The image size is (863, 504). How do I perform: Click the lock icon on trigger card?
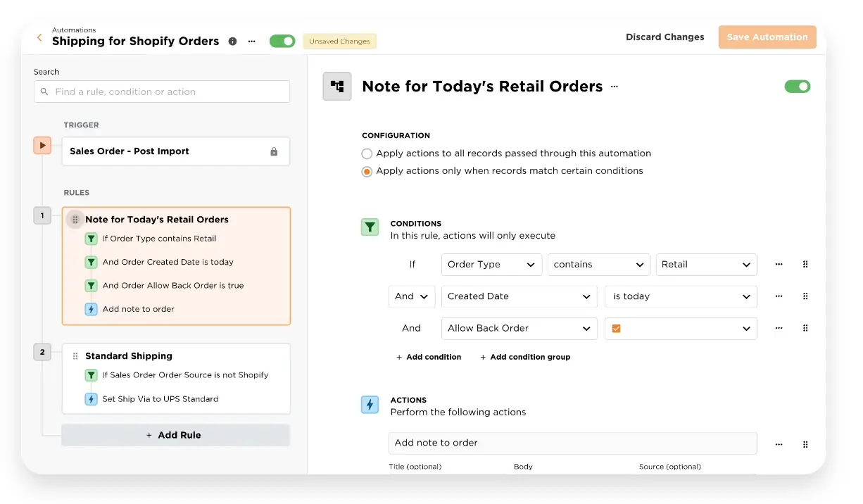(274, 151)
